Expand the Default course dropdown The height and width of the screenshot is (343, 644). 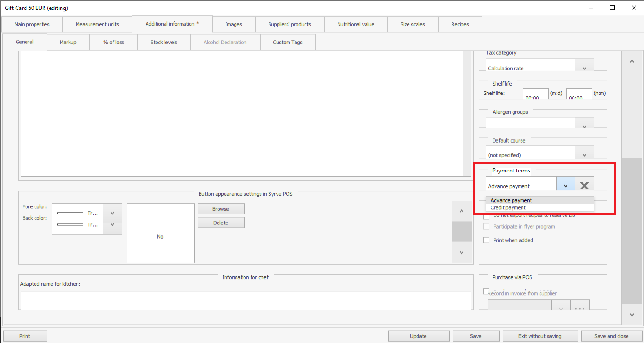pos(584,154)
